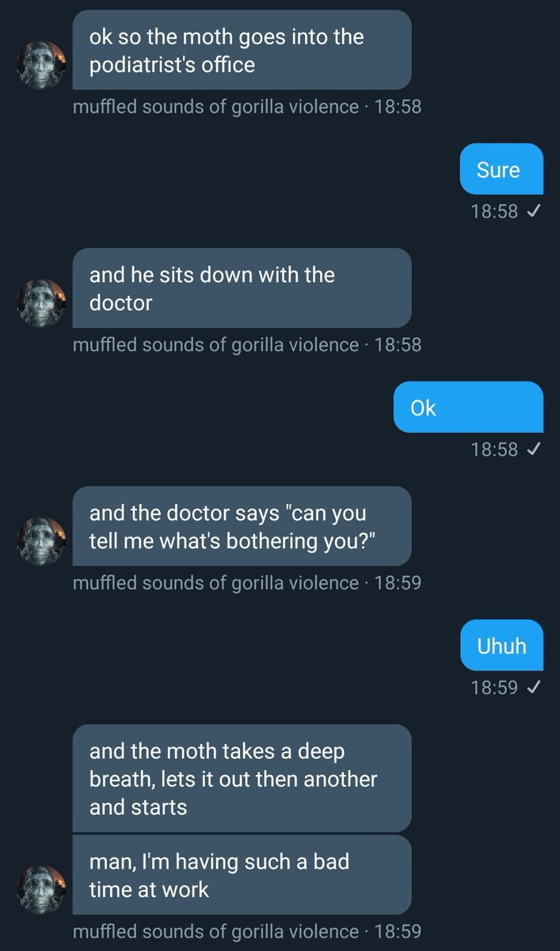Image resolution: width=560 pixels, height=951 pixels.
Task: Click the delivered checkmark under the "Sure" message
Action: point(533,212)
